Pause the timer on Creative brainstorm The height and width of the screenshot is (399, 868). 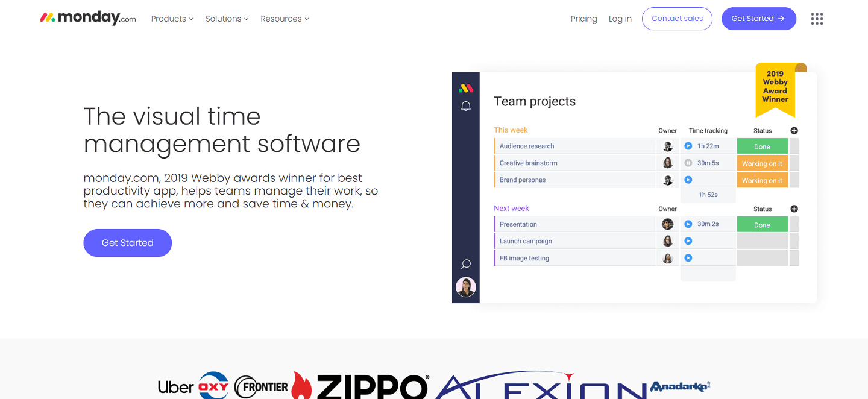(687, 163)
